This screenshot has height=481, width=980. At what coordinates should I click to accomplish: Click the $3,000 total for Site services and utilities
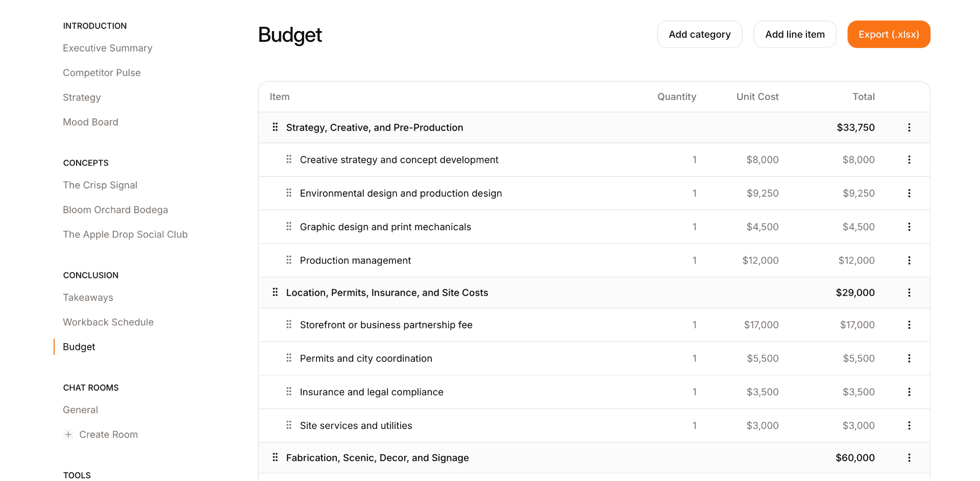(x=859, y=425)
